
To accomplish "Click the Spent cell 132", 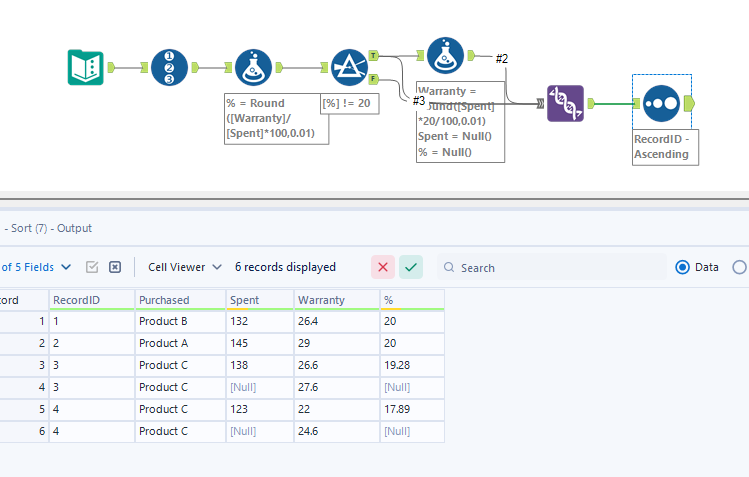I will coord(260,321).
